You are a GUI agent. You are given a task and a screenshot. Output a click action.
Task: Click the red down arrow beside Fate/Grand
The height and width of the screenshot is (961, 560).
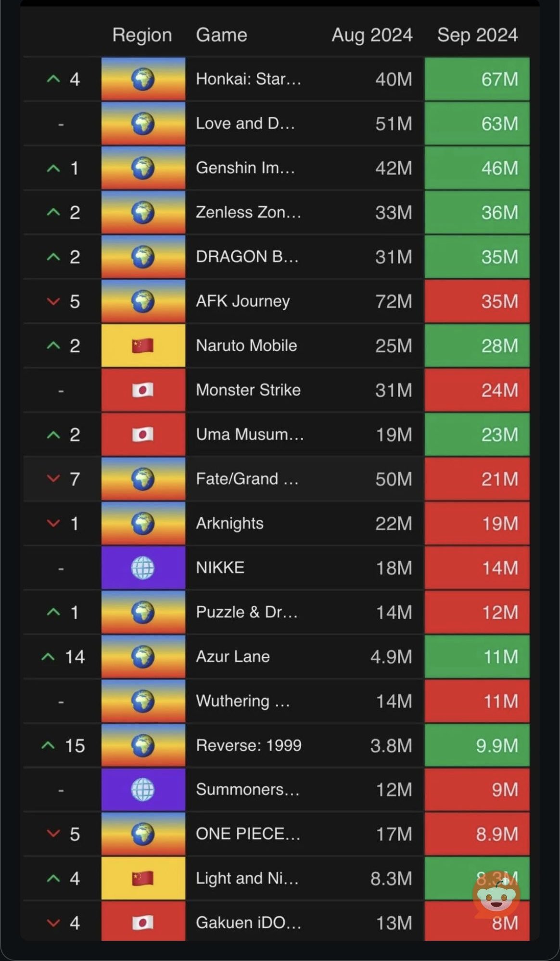53,479
